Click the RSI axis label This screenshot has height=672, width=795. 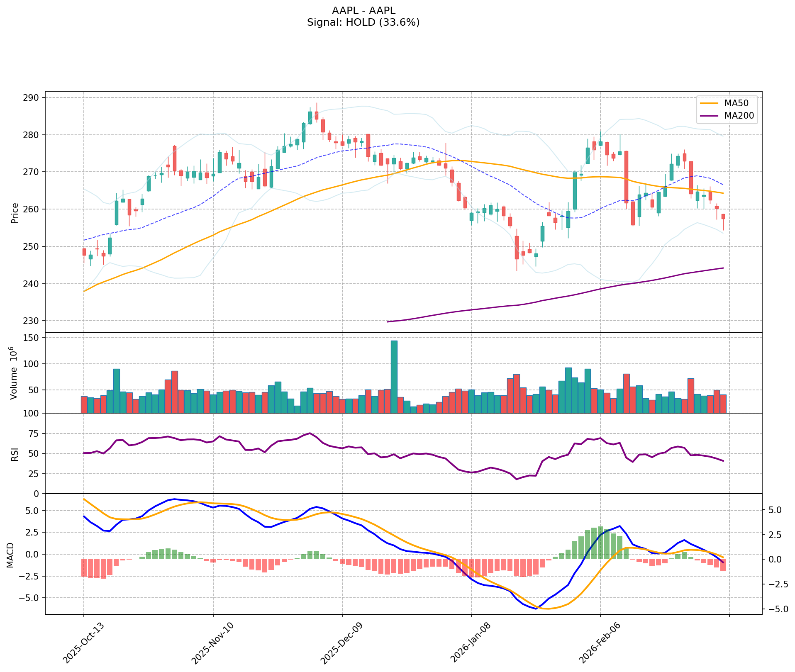(15, 453)
